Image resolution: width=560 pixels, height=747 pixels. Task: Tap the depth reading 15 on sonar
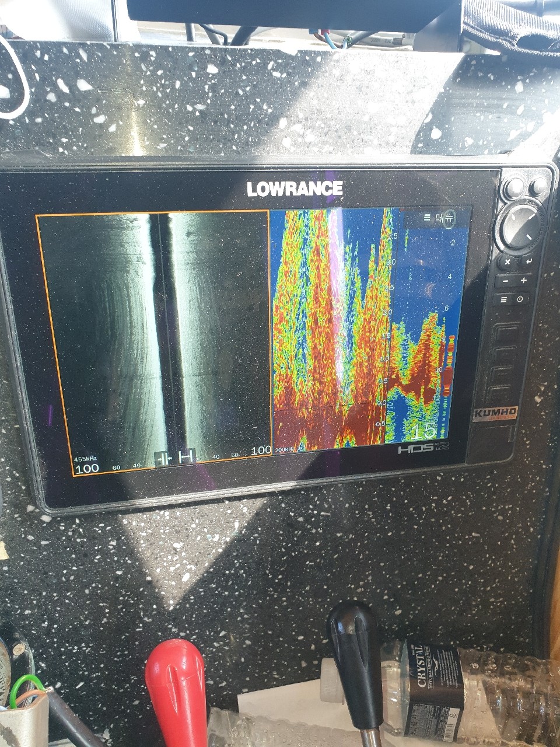(424, 431)
